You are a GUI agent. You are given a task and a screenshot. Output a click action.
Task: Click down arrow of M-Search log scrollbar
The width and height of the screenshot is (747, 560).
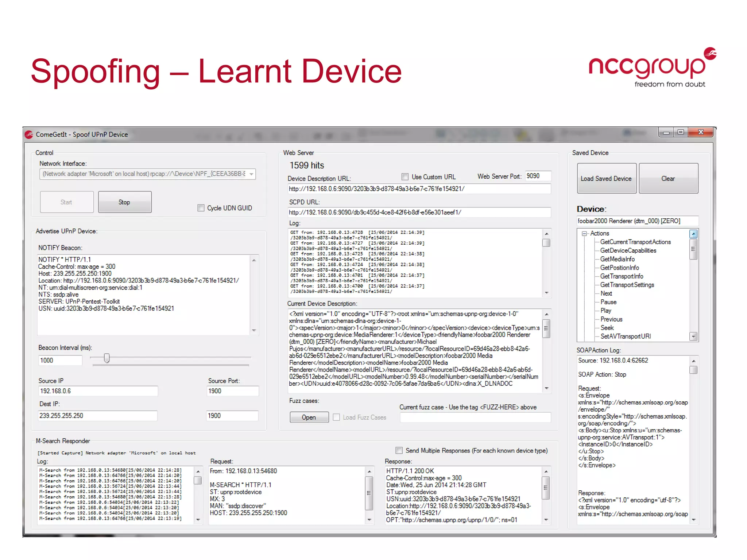[198, 520]
